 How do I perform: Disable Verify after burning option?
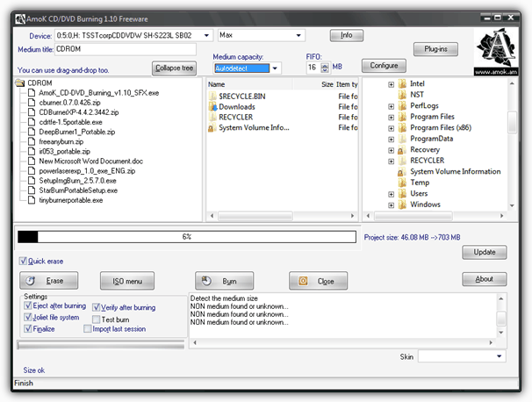point(97,308)
